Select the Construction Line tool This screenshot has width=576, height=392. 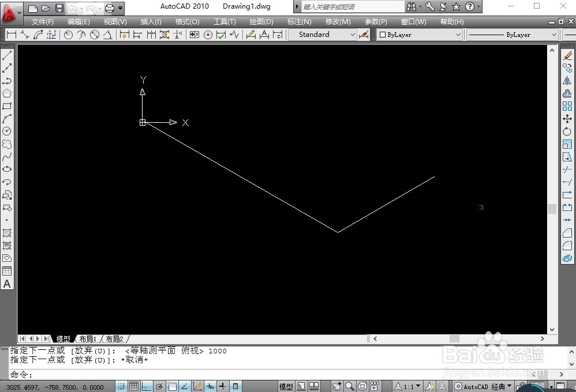[x=7, y=68]
